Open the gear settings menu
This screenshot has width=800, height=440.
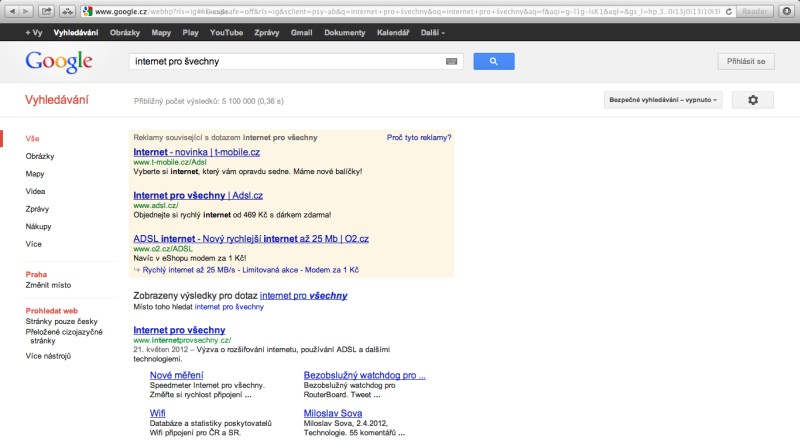[753, 100]
